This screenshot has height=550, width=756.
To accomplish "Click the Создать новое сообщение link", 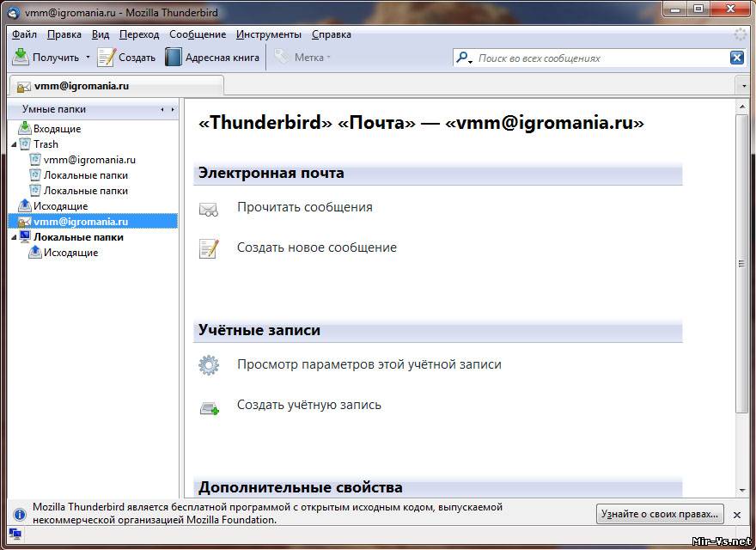I will click(x=317, y=247).
